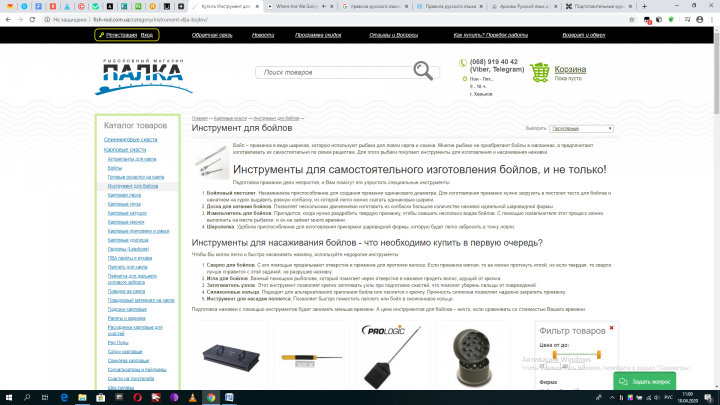Click Задать вопрос chat button
This screenshot has width=720, height=405.
pyautogui.click(x=645, y=382)
